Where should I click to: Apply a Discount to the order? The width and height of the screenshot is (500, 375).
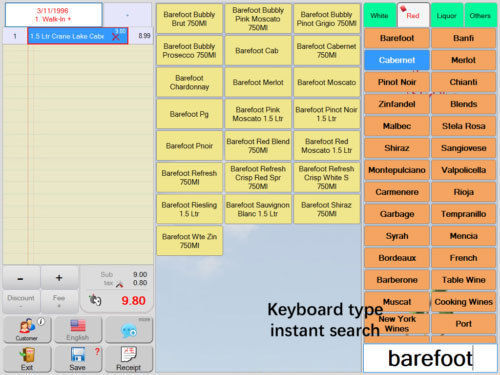point(21,301)
